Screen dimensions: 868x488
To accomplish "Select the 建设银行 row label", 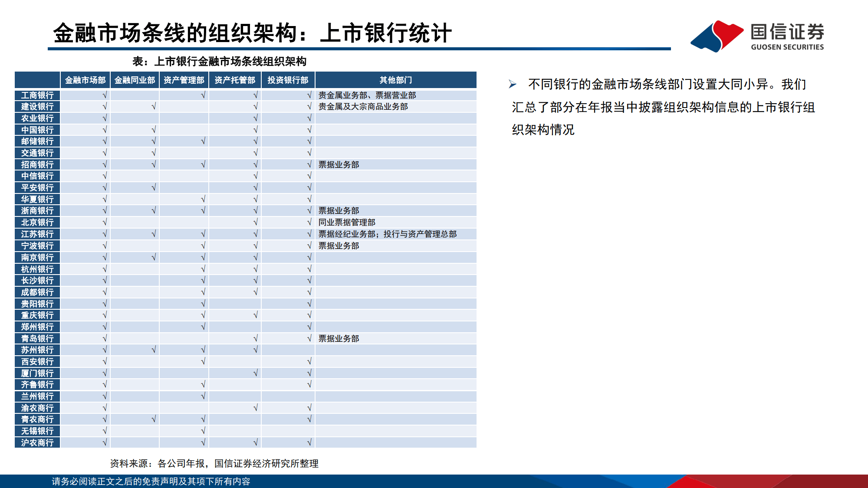I will click(37, 107).
